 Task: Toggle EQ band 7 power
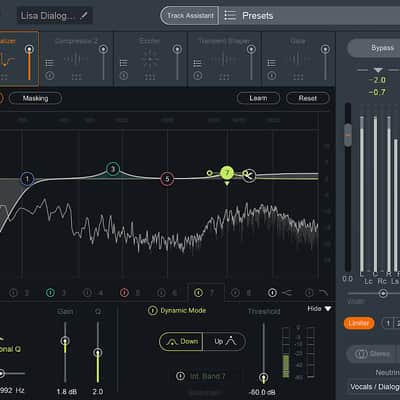(198, 293)
